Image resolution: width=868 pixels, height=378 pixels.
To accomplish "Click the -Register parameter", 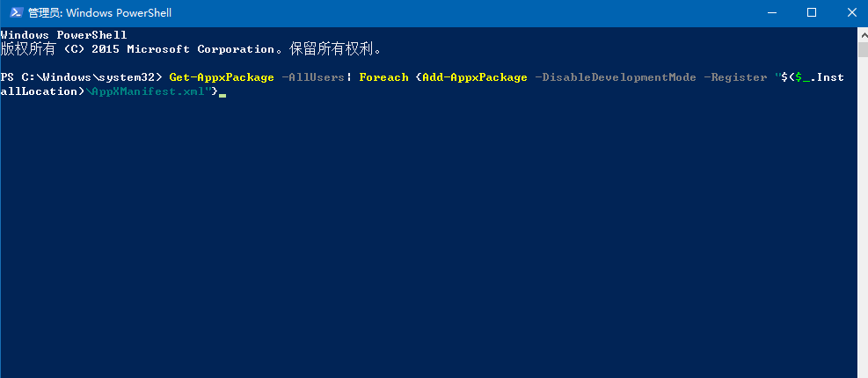I will pos(732,77).
